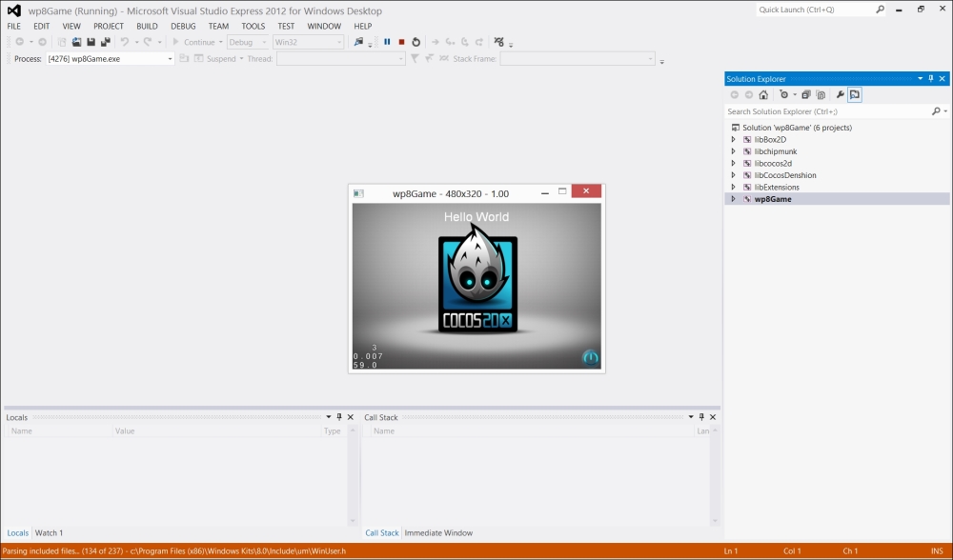Click the Open File toolbar icon
Screen dimensions: 953x560
76,42
